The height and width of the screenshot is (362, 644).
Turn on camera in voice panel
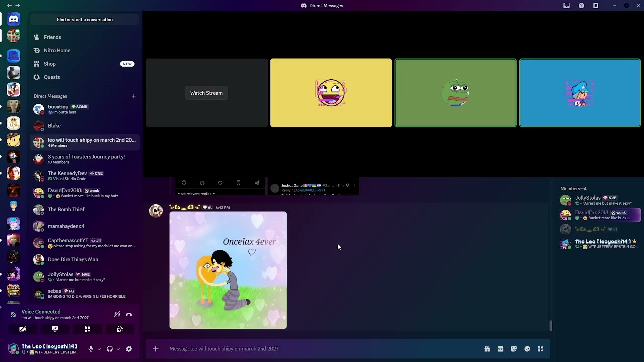[x=22, y=329]
